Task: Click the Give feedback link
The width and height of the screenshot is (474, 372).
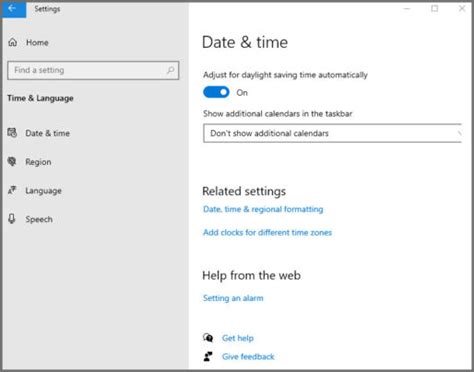Action: click(x=248, y=357)
